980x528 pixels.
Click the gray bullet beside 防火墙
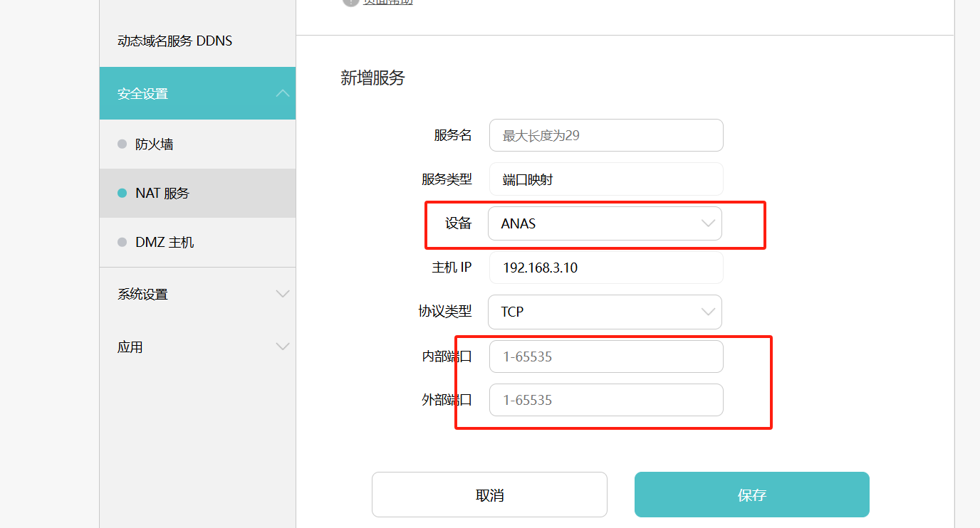pyautogui.click(x=122, y=144)
